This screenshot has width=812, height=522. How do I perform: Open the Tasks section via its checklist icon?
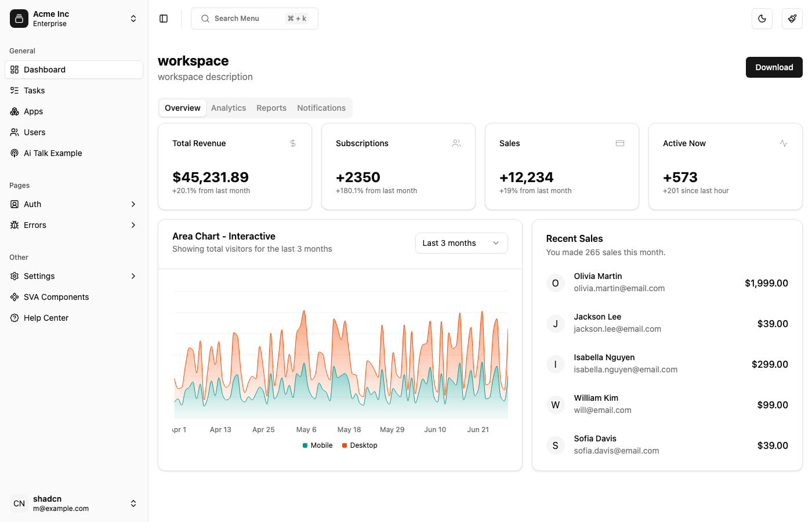click(14, 90)
